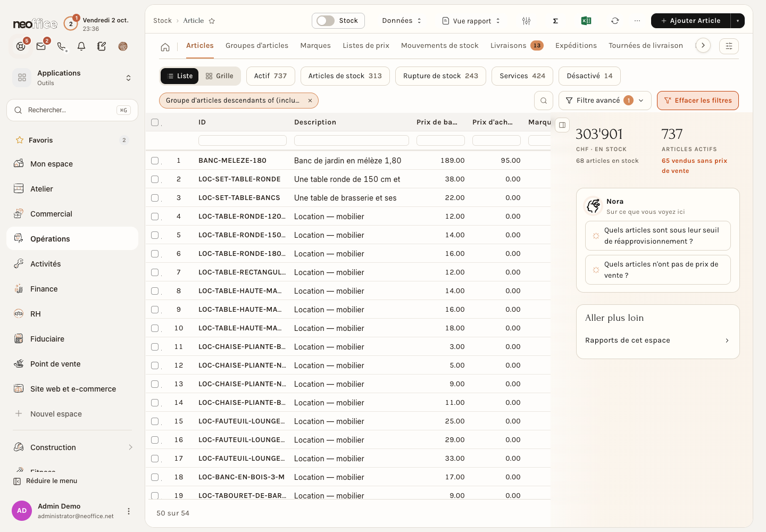
Task: Click the Ajouter Article button
Action: (x=691, y=21)
